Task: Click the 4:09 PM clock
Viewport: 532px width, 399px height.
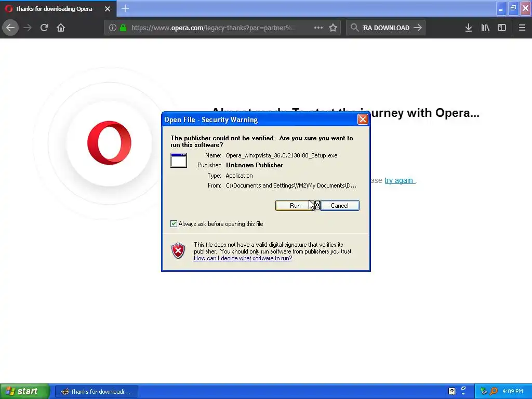Action: click(x=513, y=392)
